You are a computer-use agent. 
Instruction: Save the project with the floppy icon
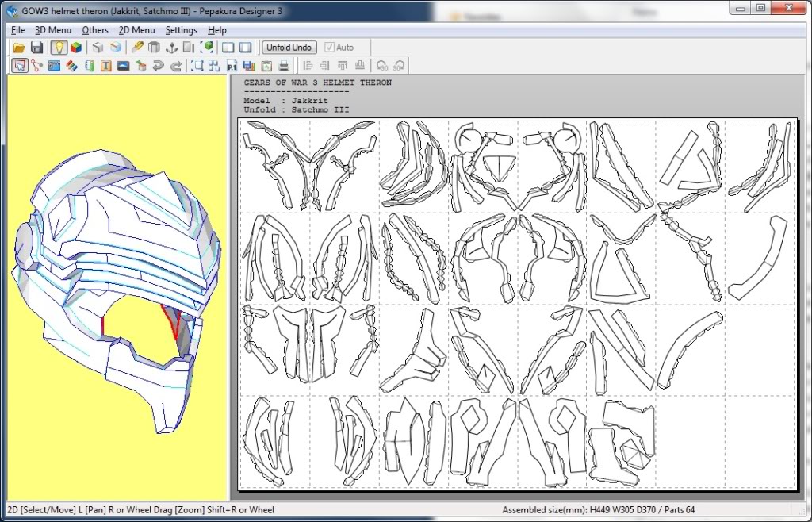point(36,48)
